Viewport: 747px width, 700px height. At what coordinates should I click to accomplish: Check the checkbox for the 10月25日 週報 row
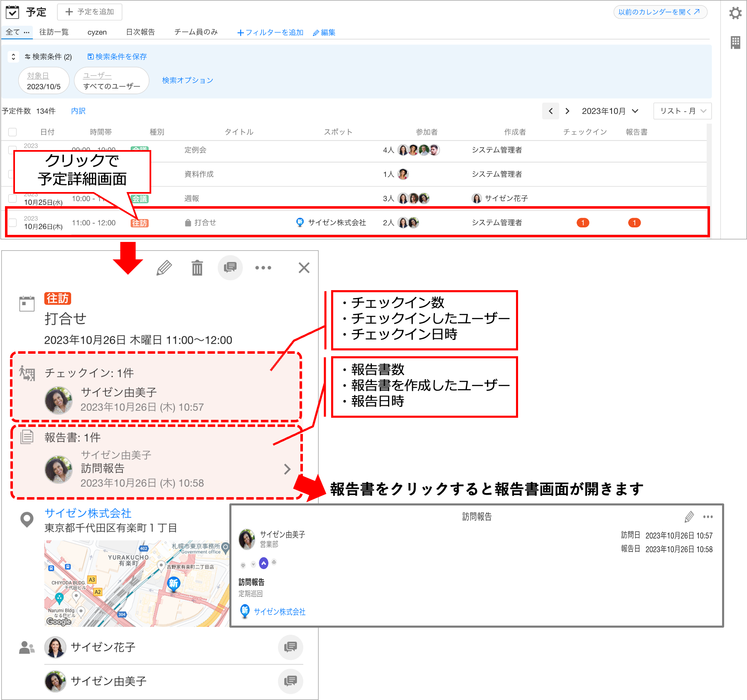coord(12,199)
